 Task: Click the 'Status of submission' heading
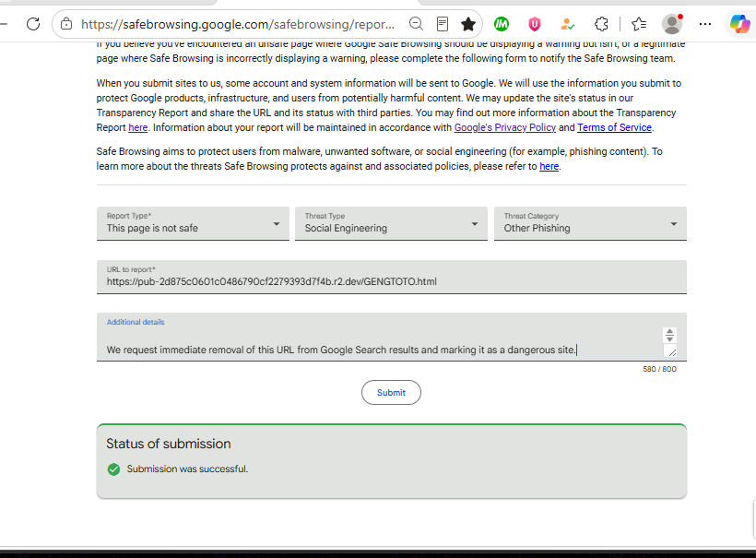(169, 444)
